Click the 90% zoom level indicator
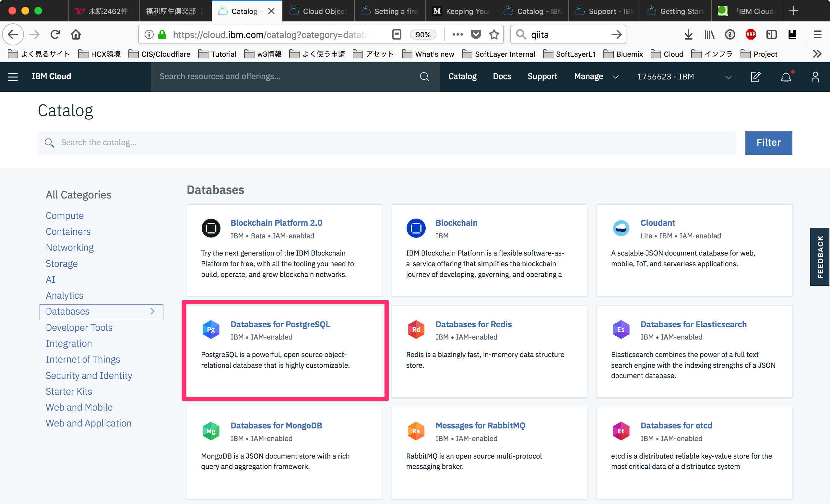 coord(423,34)
